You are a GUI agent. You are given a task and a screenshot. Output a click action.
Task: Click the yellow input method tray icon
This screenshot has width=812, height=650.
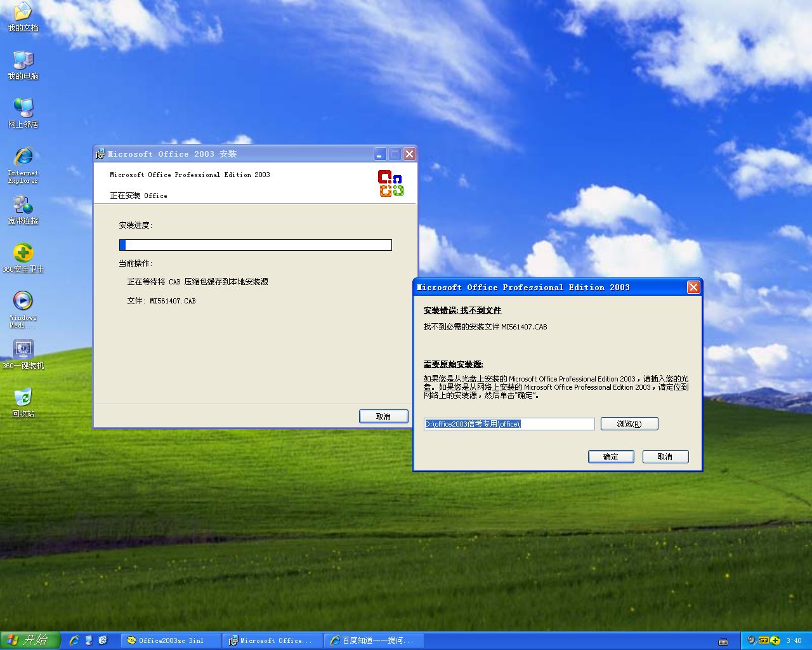pyautogui.click(x=764, y=640)
